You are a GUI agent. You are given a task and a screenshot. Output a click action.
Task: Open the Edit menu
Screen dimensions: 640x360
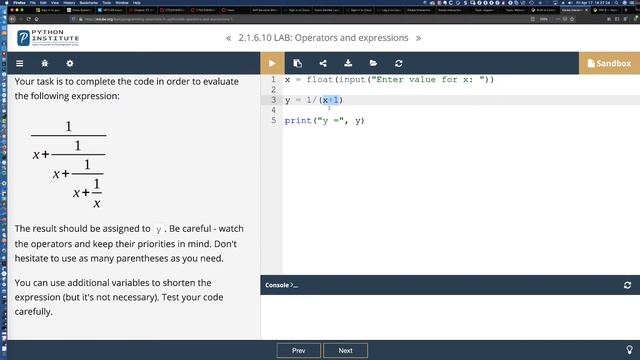pyautogui.click(x=43, y=2)
